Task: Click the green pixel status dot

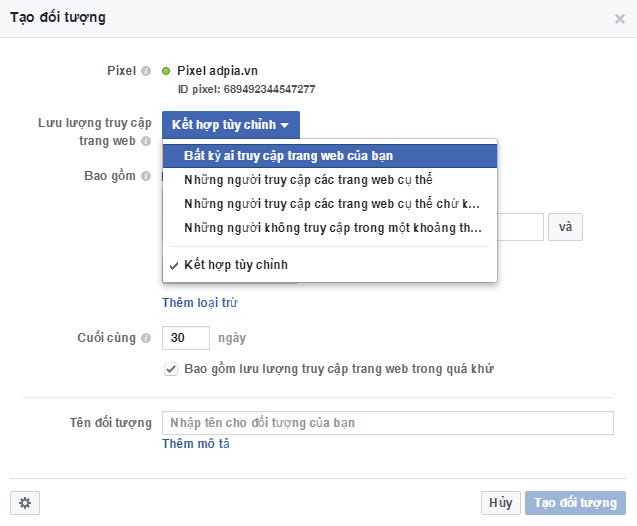Action: click(166, 71)
